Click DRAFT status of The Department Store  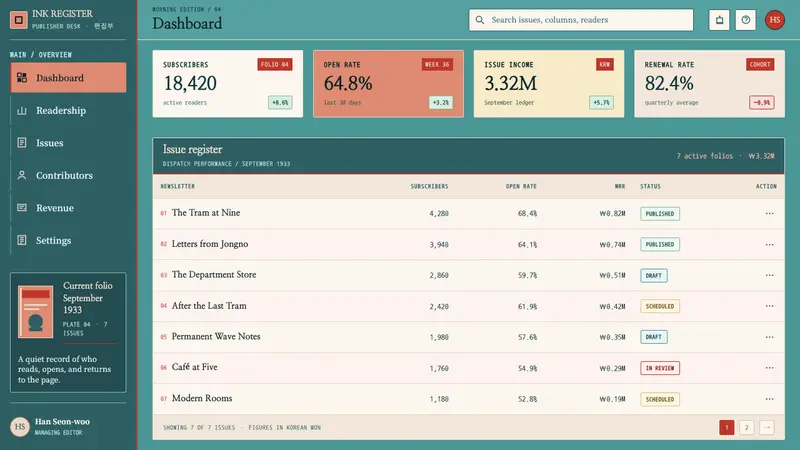tap(654, 276)
